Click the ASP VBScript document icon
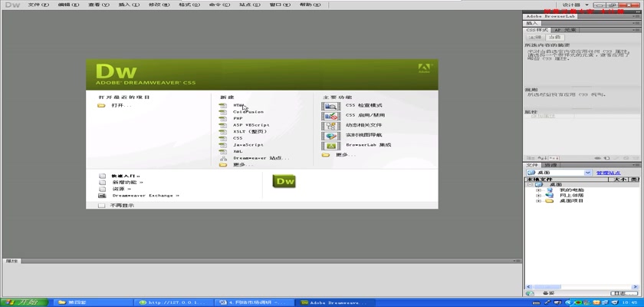644x307 pixels. pyautogui.click(x=223, y=125)
